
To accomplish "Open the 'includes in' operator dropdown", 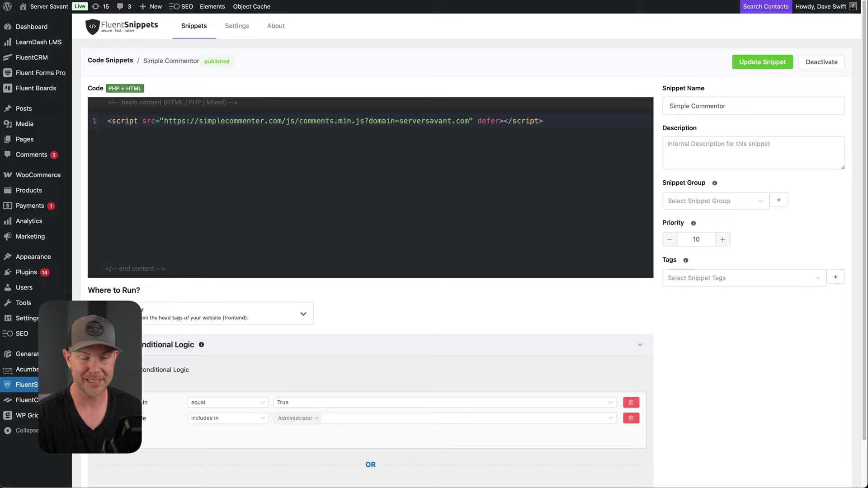I will click(x=228, y=418).
